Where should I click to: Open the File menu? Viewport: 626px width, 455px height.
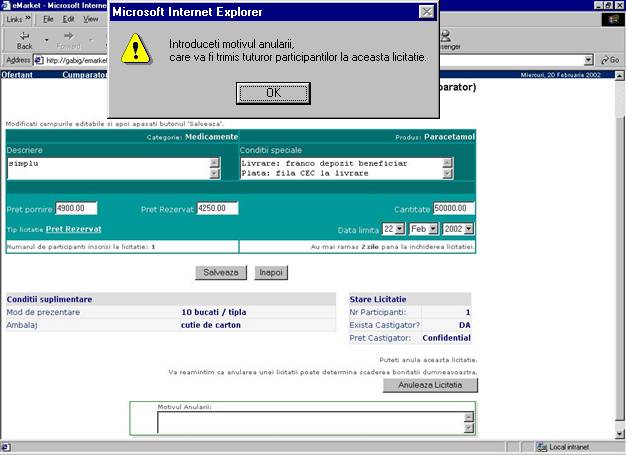pos(48,19)
